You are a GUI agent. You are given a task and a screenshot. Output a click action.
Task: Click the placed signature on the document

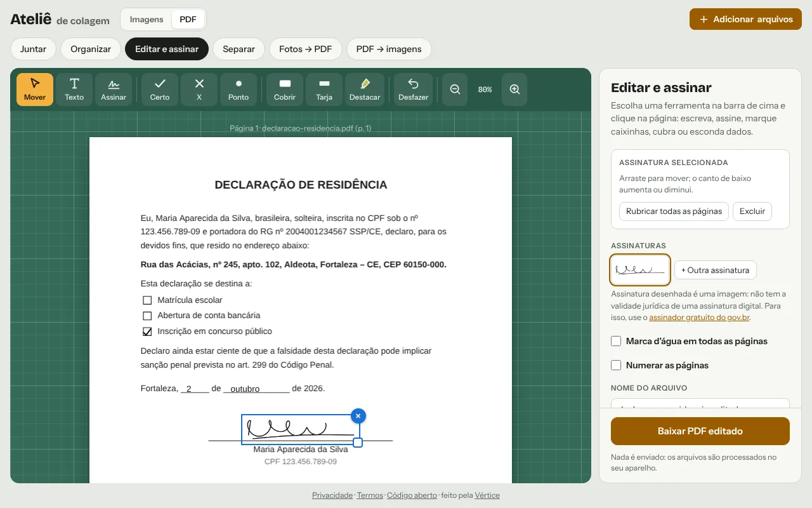click(x=300, y=429)
